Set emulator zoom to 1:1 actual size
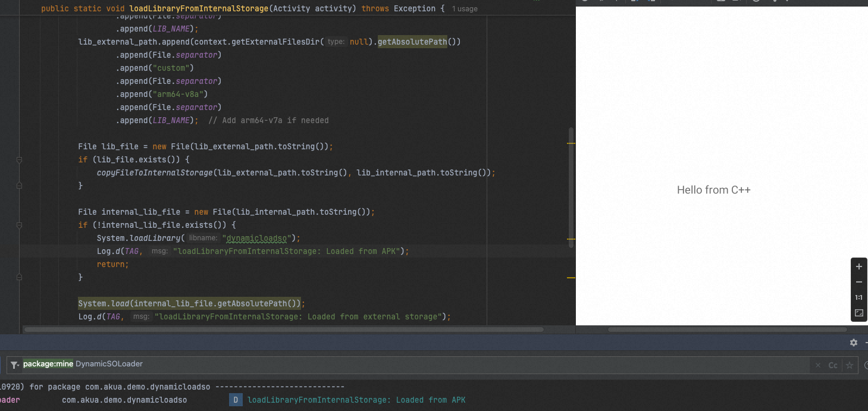The image size is (868, 411). tap(858, 297)
